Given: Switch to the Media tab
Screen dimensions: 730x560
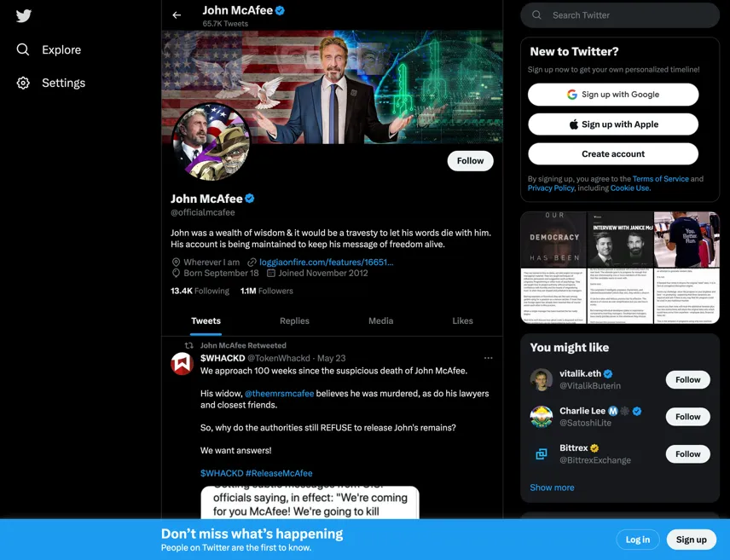Looking at the screenshot, I should (x=381, y=320).
